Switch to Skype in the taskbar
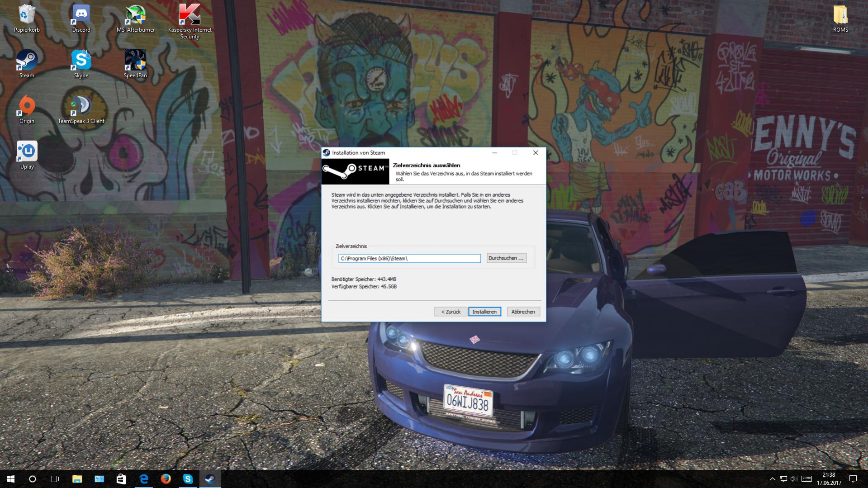The image size is (868, 488). click(x=188, y=479)
